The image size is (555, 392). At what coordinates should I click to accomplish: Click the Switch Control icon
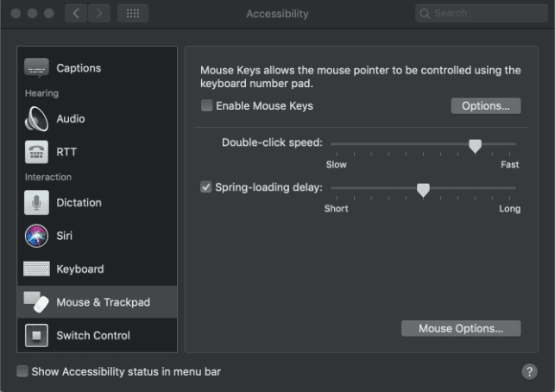coord(36,335)
